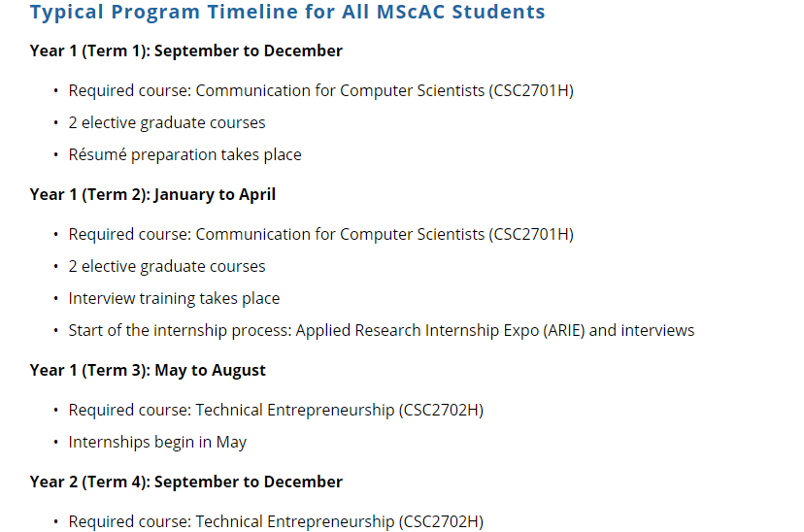The image size is (804, 532).
Task: Click the Typical Program Timeline heading
Action: (287, 13)
